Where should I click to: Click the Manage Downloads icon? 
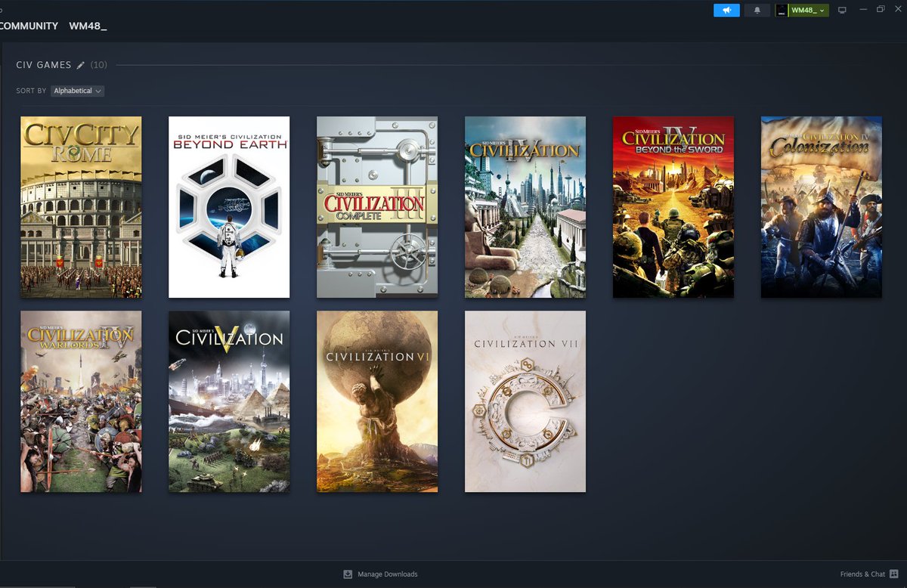tap(348, 574)
